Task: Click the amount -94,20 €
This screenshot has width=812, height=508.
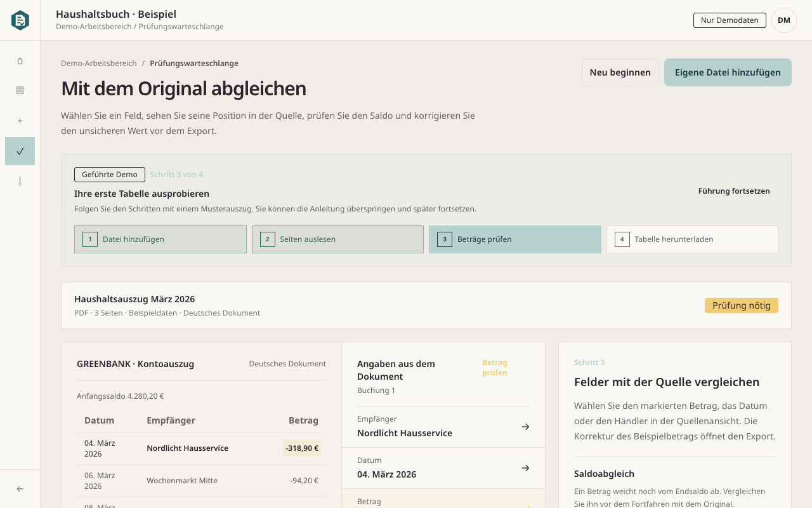Action: tap(304, 481)
